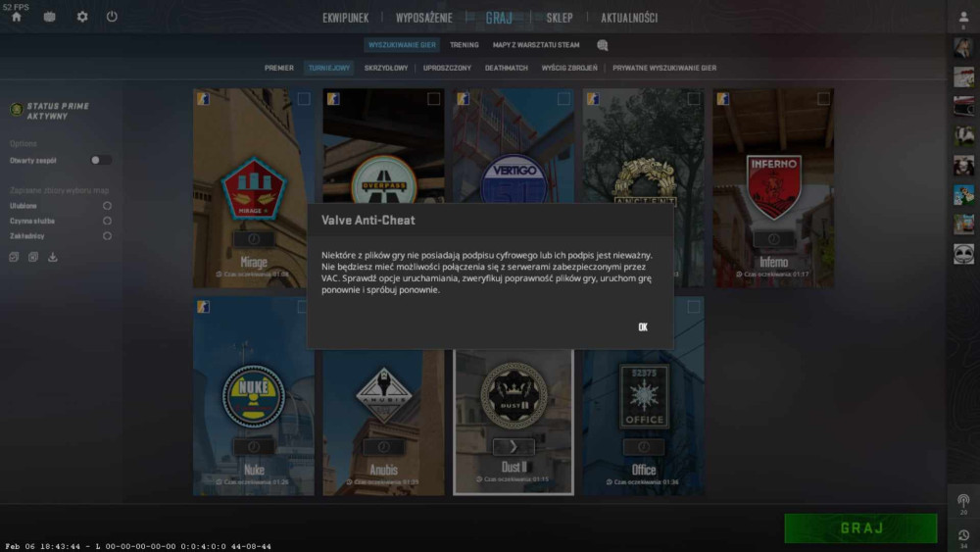
Task: Click the power quit icon
Action: pyautogui.click(x=112, y=17)
